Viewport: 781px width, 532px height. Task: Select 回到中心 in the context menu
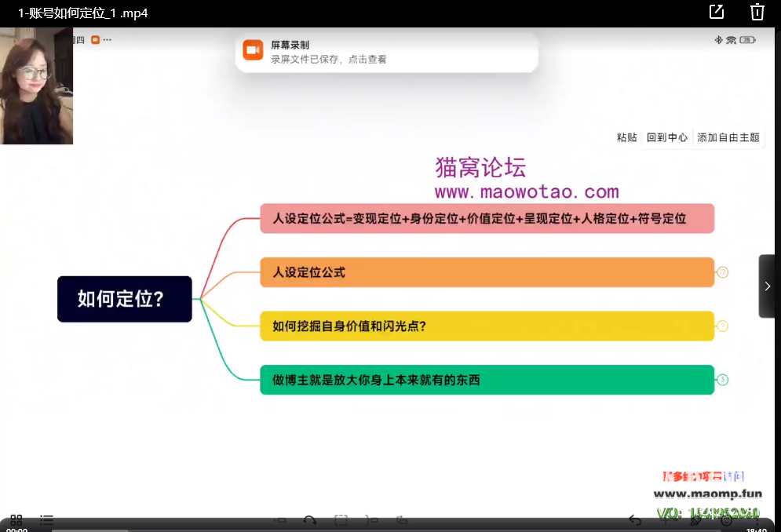[x=666, y=137]
